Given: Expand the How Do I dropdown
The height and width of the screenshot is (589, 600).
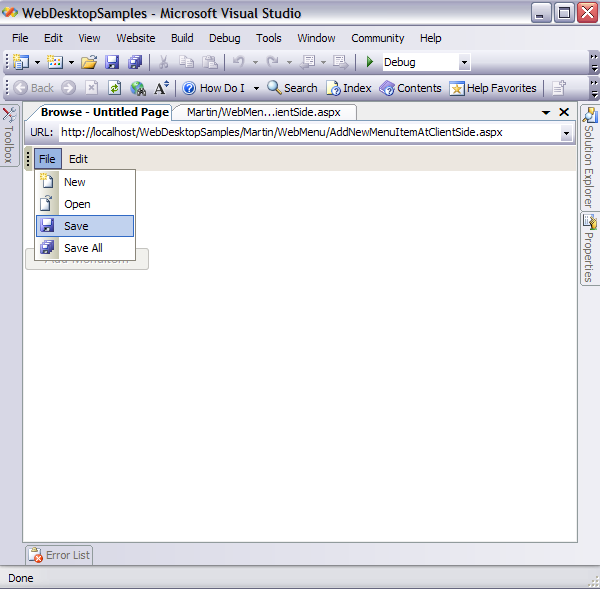Looking at the screenshot, I should pos(256,88).
